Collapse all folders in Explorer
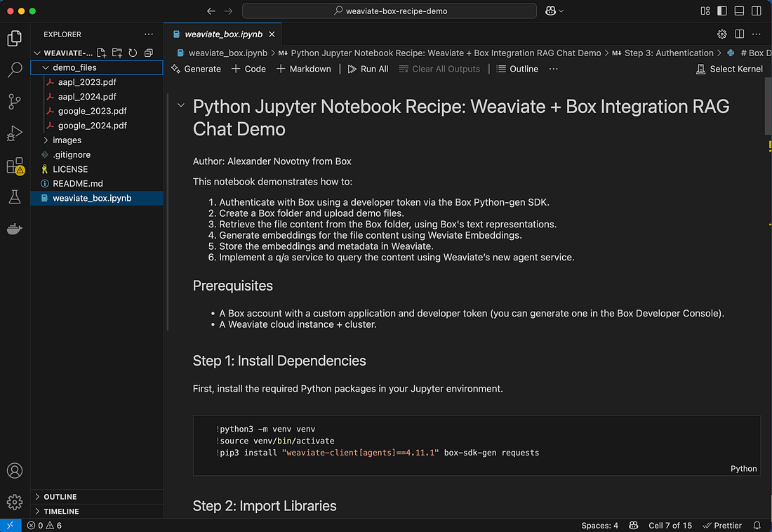This screenshot has height=532, width=772. 148,53
